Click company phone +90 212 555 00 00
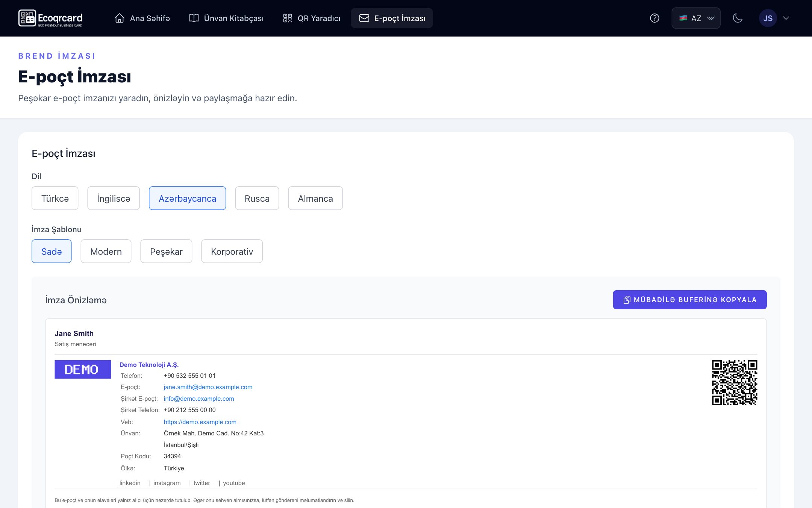This screenshot has width=812, height=508. [190, 410]
